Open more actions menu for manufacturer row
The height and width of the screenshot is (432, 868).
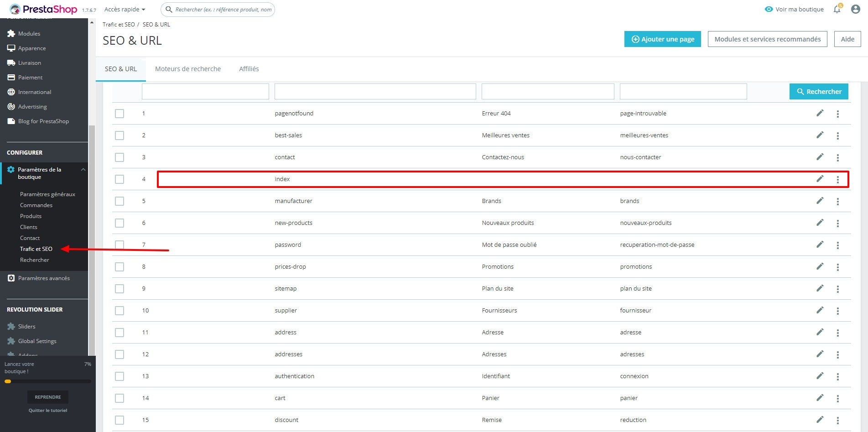click(837, 202)
